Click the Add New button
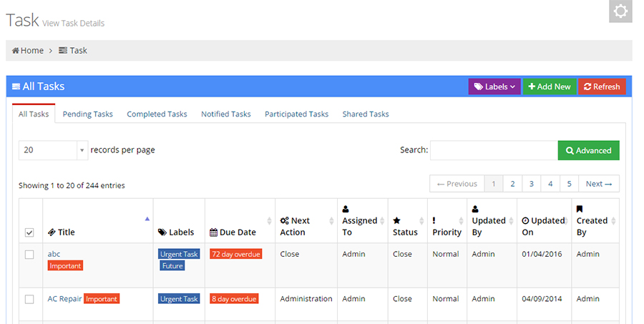The image size is (644, 324). pos(550,87)
